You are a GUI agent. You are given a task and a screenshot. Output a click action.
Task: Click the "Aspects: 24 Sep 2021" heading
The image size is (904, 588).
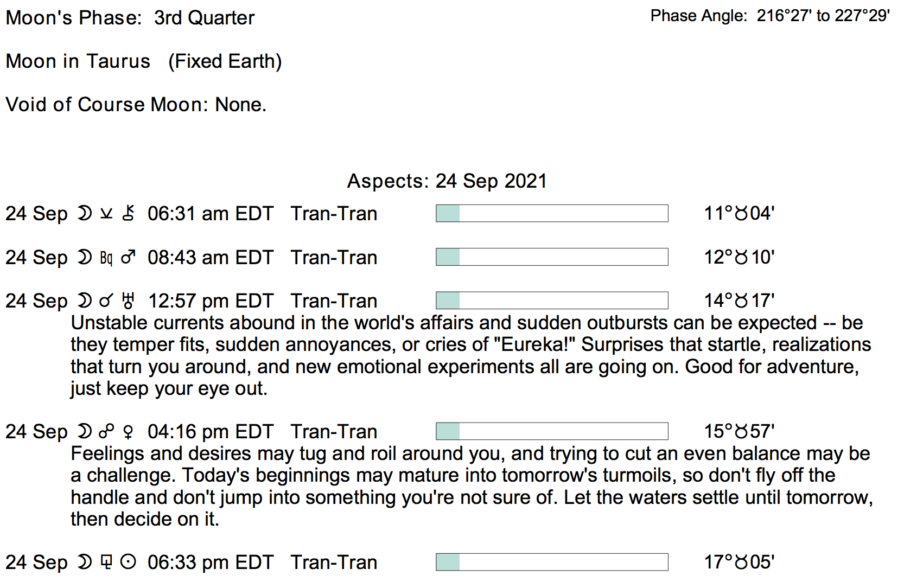447,181
